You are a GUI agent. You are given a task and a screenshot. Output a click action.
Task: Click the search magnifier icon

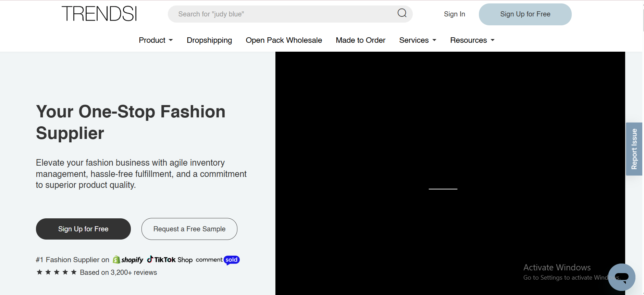tap(402, 13)
